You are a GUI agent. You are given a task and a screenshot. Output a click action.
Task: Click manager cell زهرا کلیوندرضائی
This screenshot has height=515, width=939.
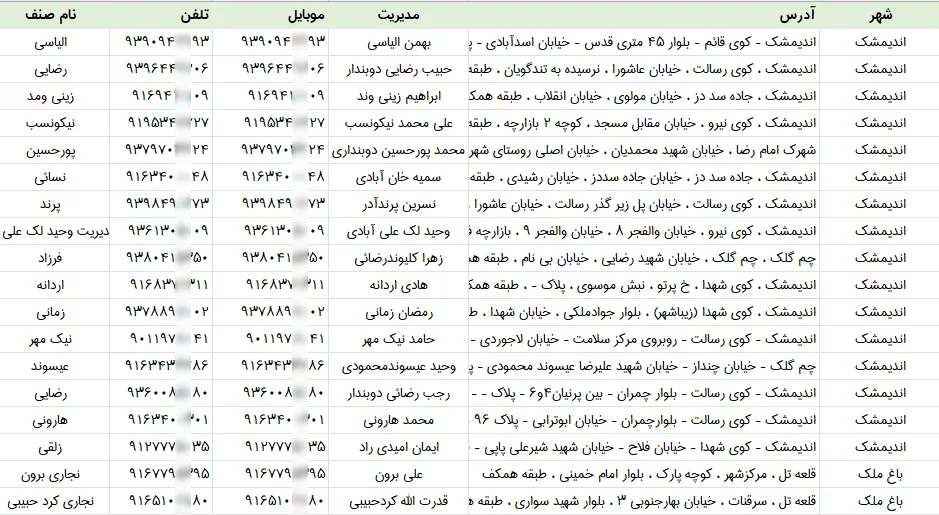398,258
